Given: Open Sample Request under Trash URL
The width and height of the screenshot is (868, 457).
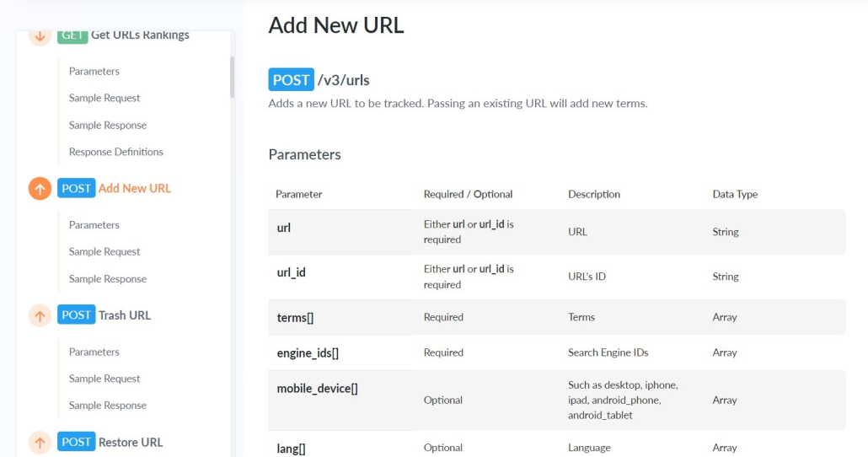Looking at the screenshot, I should pos(104,379).
